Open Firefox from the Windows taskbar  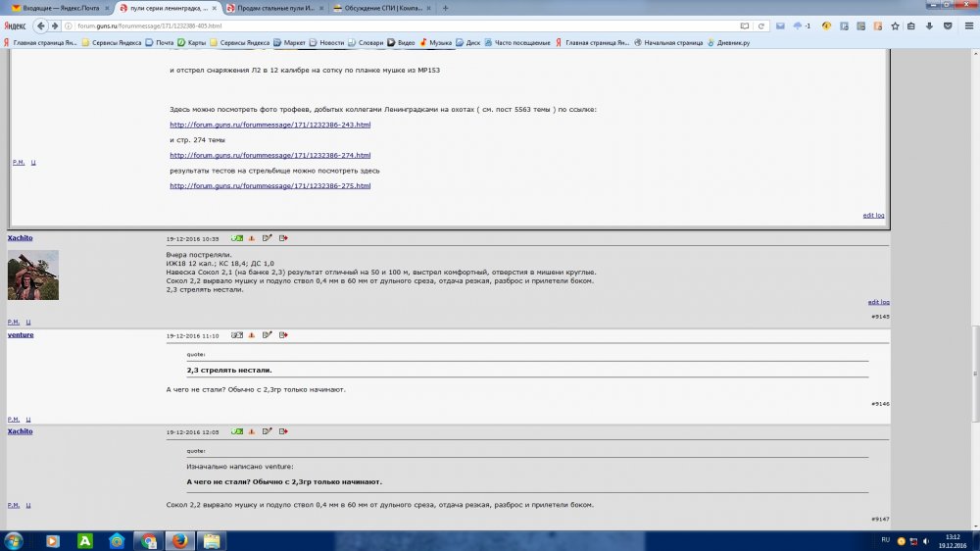tap(178, 540)
